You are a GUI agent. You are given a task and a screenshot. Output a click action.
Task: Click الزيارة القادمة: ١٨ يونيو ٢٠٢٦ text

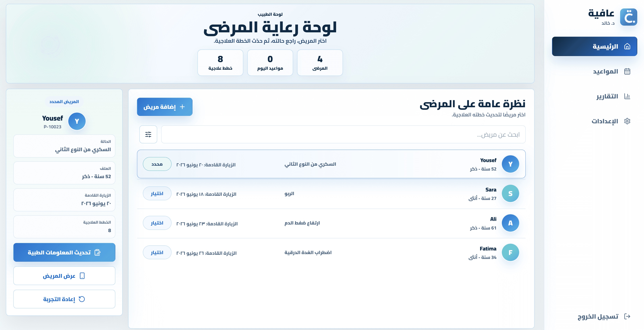point(206,194)
